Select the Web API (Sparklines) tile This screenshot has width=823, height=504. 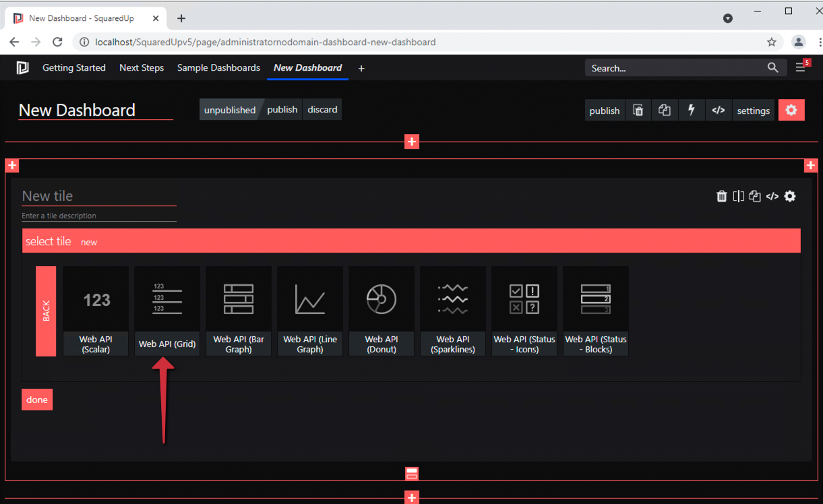coord(453,311)
